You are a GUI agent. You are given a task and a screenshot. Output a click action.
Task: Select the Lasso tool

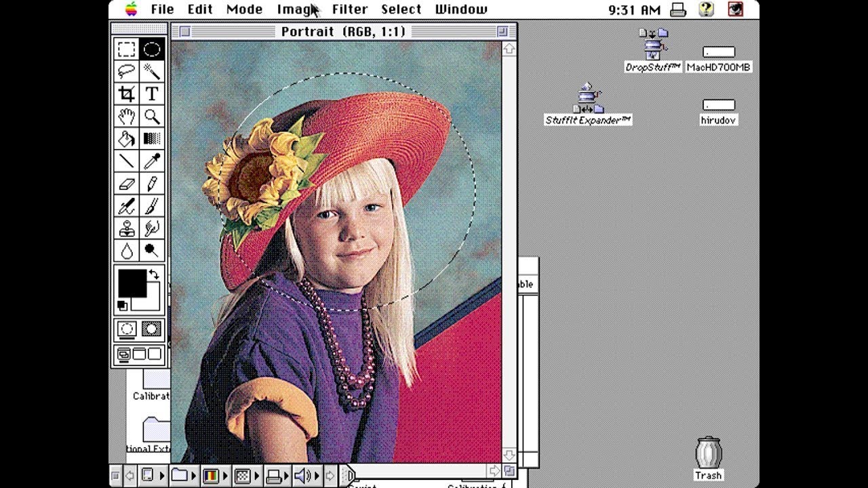point(127,71)
